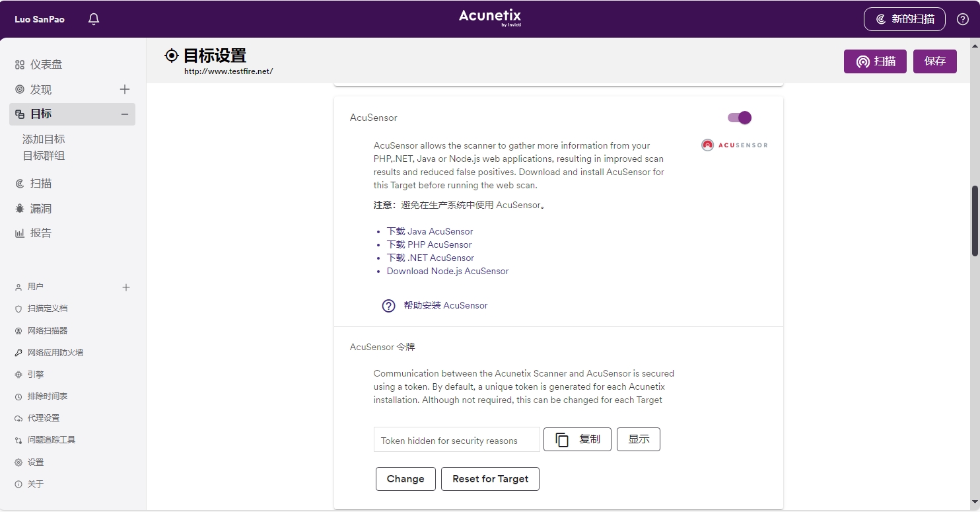This screenshot has width=980, height=512.
Task: Click the vertical scrollbar thumb
Action: click(975, 221)
